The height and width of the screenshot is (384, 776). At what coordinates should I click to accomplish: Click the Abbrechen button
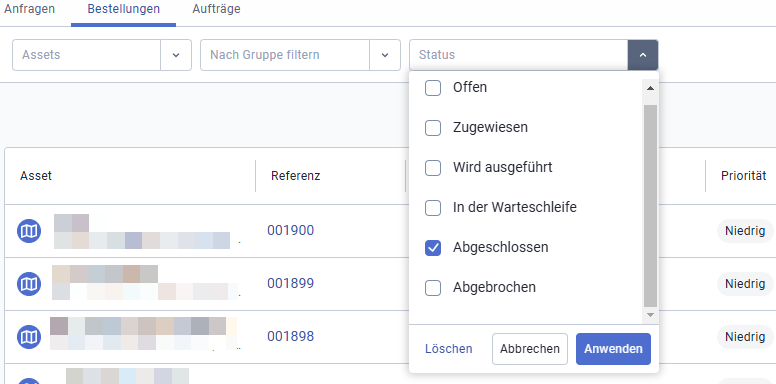click(x=530, y=349)
